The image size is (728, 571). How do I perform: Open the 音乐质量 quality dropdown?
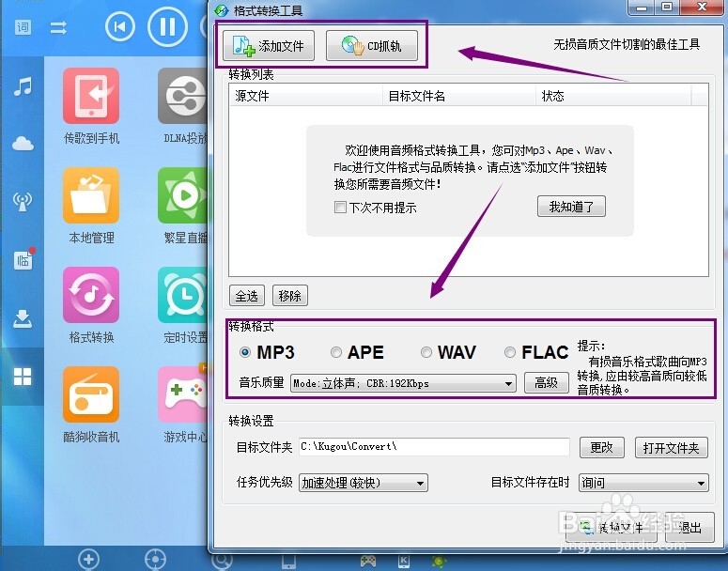403,383
